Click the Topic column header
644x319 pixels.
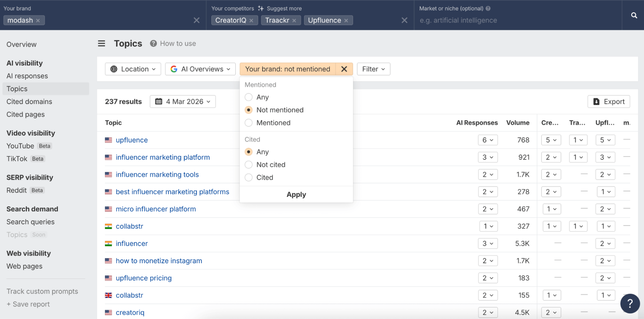113,123
